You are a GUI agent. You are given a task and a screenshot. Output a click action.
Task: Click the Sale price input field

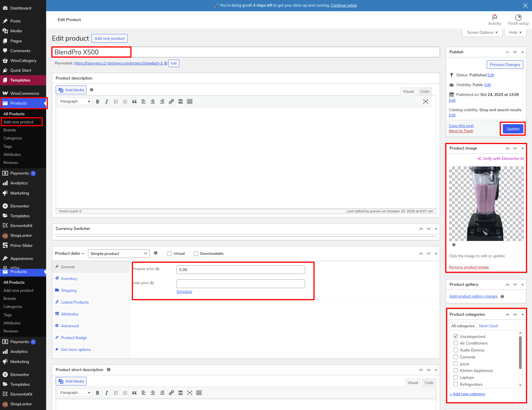pyautogui.click(x=240, y=284)
